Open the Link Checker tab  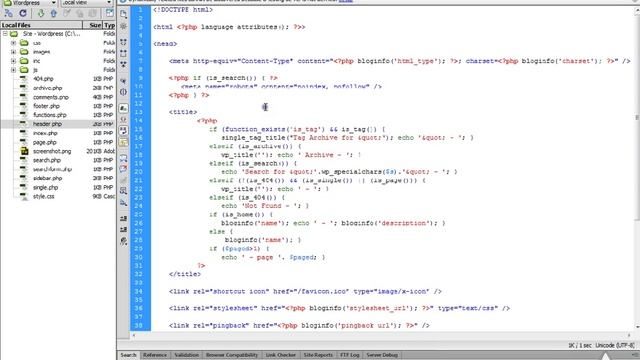[x=281, y=355]
